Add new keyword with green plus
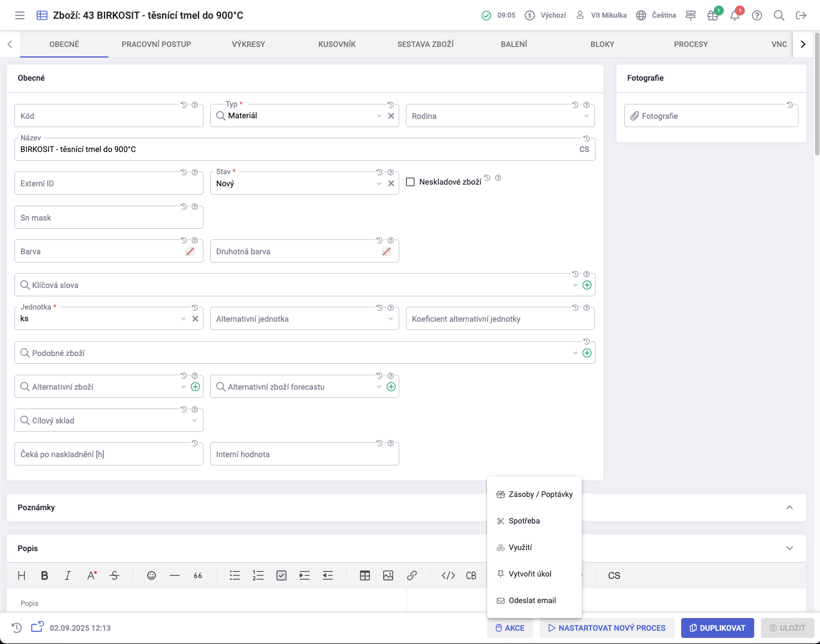The image size is (820, 644). 587,285
